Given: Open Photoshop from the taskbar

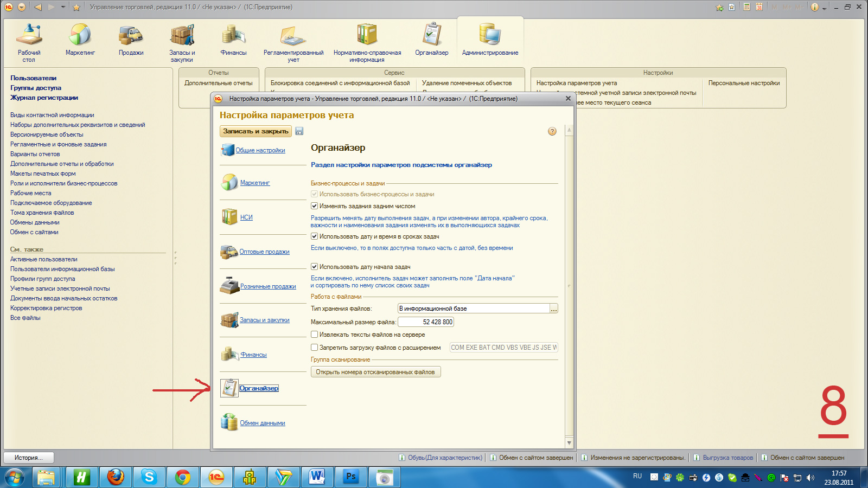Looking at the screenshot, I should pyautogui.click(x=351, y=477).
